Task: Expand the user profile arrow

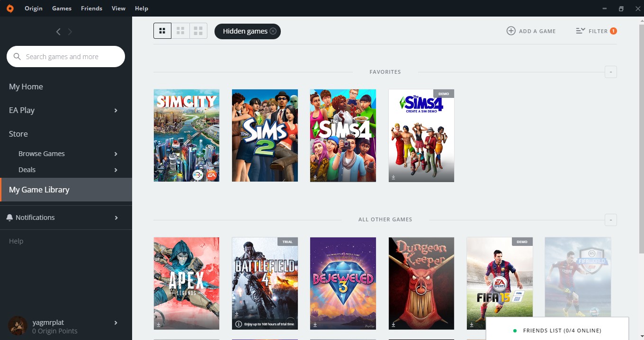Action: pos(116,323)
